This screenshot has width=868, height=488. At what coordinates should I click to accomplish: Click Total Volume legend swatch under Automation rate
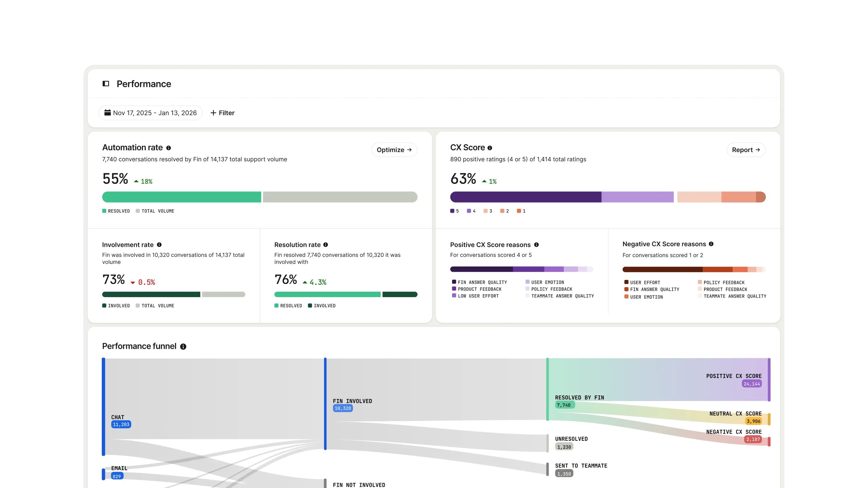pyautogui.click(x=137, y=211)
